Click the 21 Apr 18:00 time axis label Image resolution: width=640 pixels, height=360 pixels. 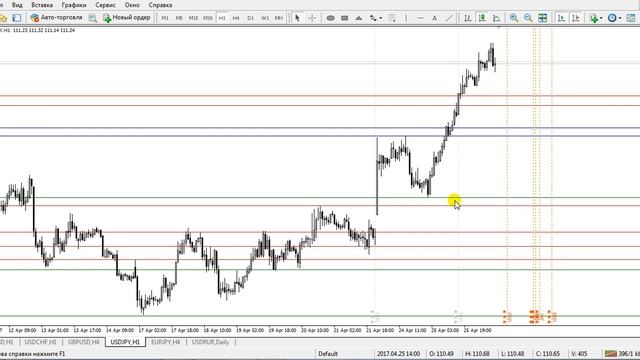380,330
